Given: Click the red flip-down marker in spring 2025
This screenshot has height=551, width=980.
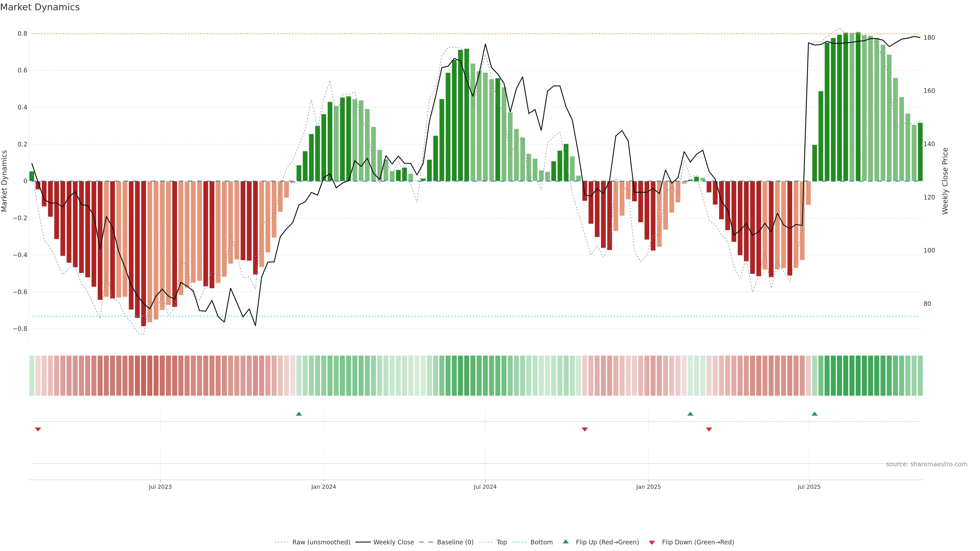Looking at the screenshot, I should tap(709, 429).
